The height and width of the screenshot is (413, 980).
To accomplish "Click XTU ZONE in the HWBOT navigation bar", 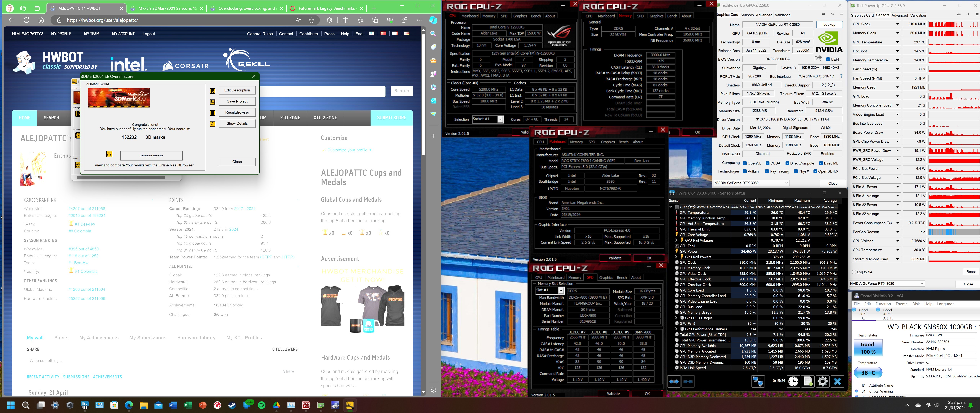I will coord(290,118).
